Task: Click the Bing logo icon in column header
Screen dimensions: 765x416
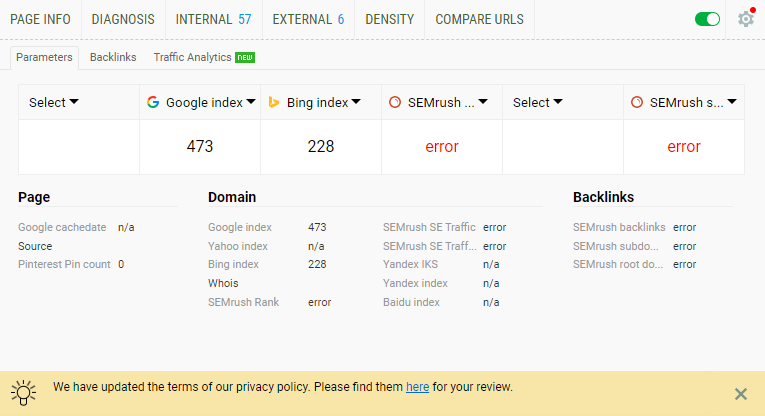Action: point(274,102)
